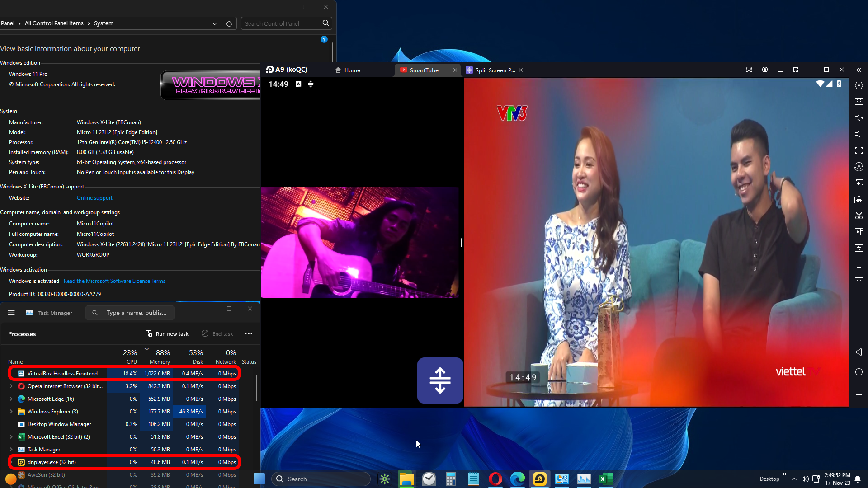Open Task Manager more options ellipsis
This screenshot has height=488, width=868.
tap(249, 334)
